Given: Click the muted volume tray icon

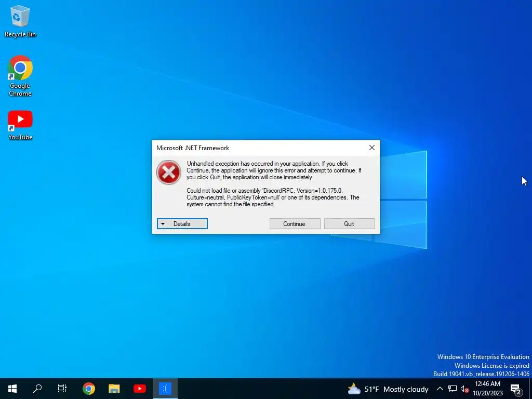Looking at the screenshot, I should tap(464, 389).
